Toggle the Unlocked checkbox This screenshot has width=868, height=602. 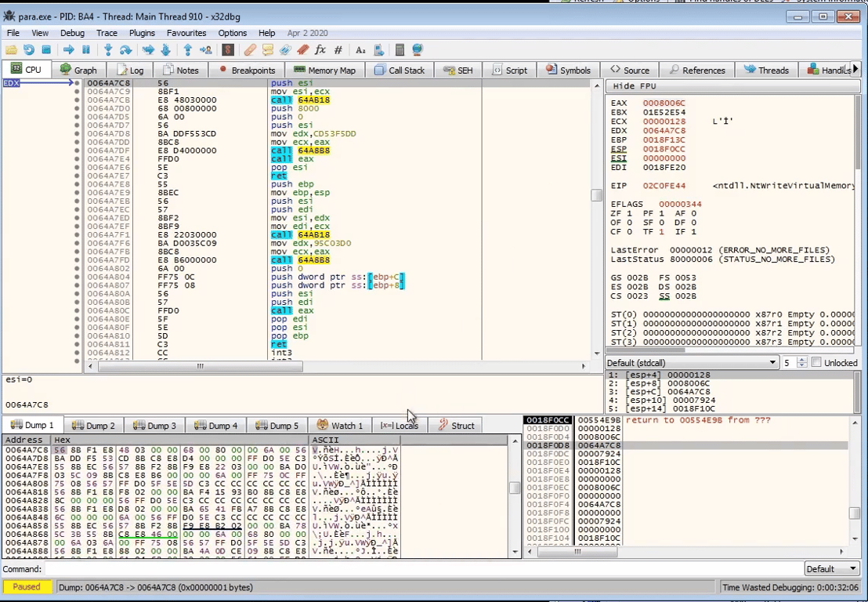pos(816,362)
